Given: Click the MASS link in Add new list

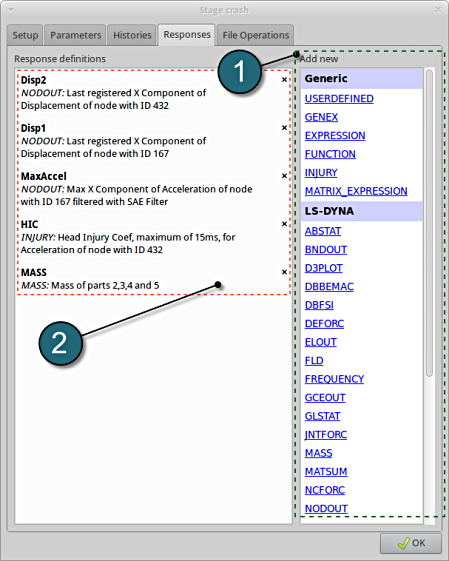Looking at the screenshot, I should (318, 453).
